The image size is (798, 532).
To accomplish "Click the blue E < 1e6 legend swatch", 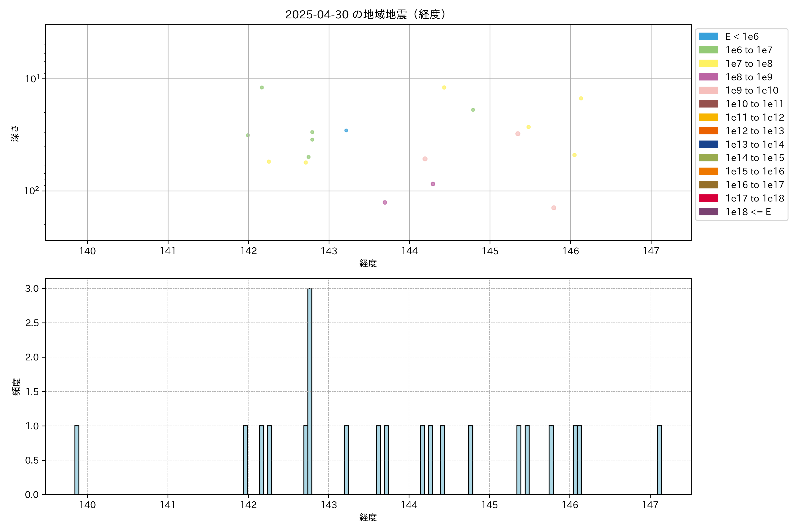I will coord(708,36).
